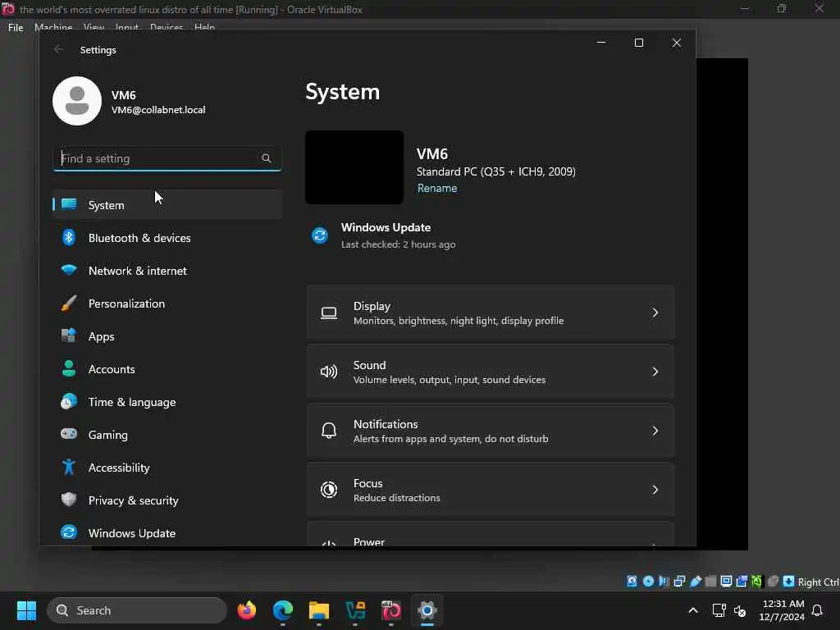Open the VirtualBox Input menu

pos(127,27)
